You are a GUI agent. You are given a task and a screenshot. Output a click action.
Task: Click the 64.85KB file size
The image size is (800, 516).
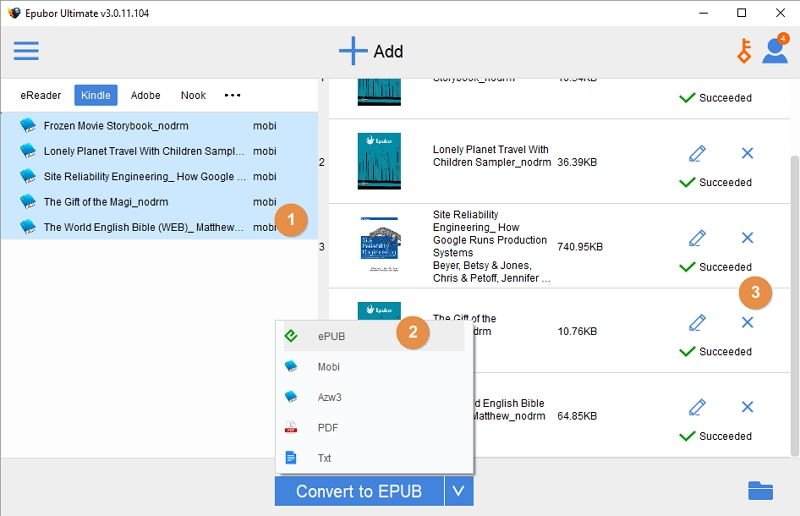pyautogui.click(x=577, y=416)
